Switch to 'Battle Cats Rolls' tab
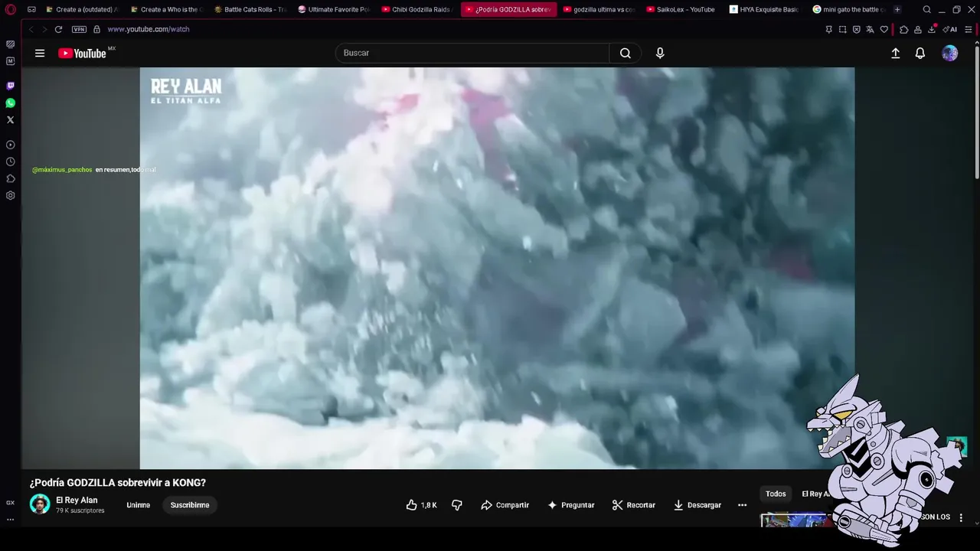 (x=250, y=10)
